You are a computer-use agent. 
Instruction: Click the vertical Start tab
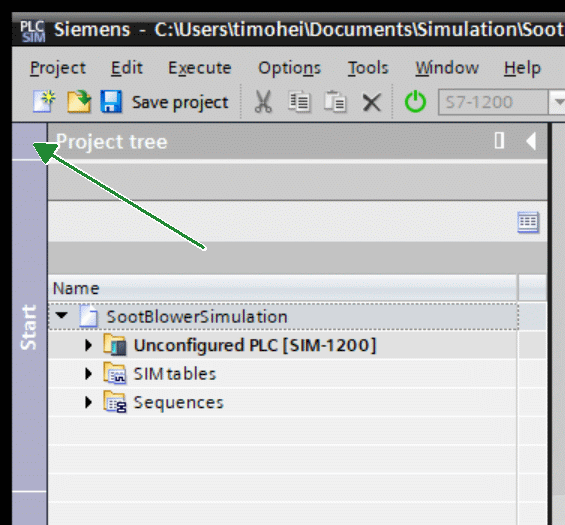click(x=29, y=326)
